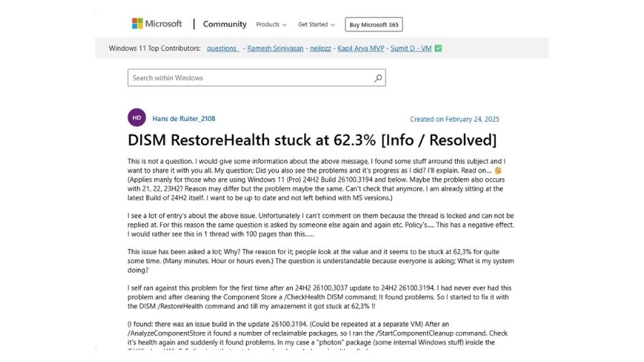Open Kapil Arya MVP's profile
Viewport: 644px width, 362px height.
[361, 49]
